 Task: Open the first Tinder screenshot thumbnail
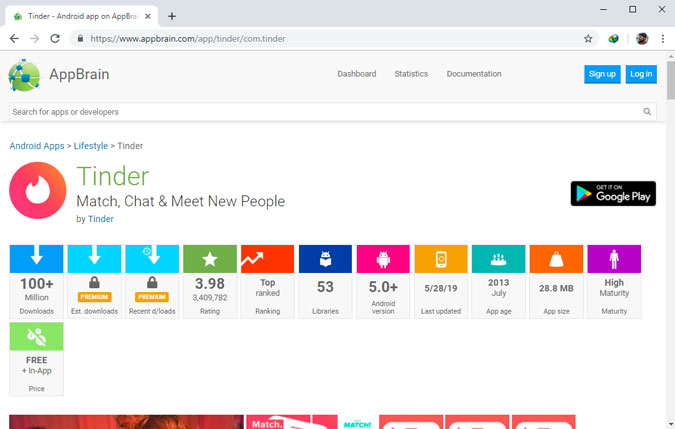(126, 422)
